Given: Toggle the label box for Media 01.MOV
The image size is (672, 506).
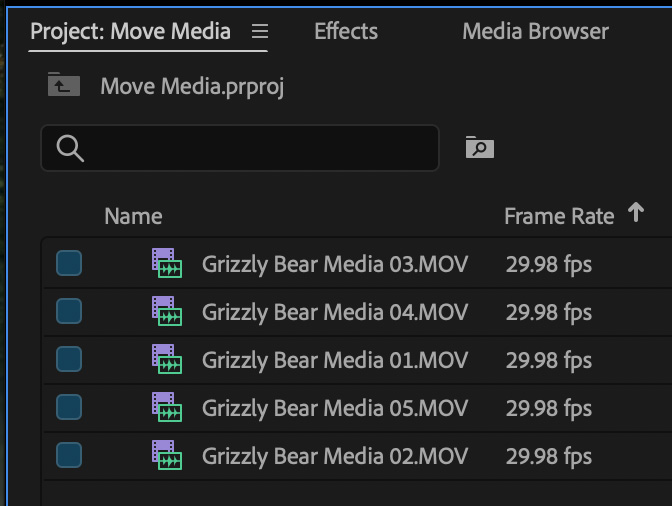Looking at the screenshot, I should (x=69, y=360).
